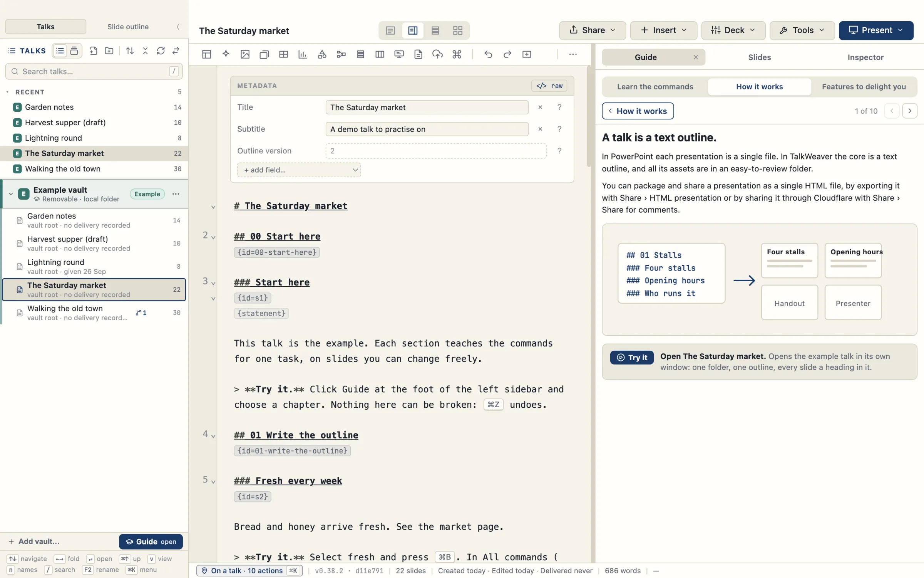The image size is (924, 578).
Task: Collapse the Example vault tree
Action: (x=11, y=194)
